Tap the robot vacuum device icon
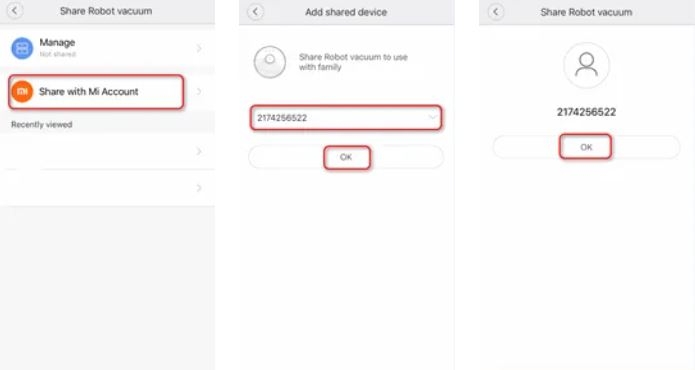 coord(269,62)
